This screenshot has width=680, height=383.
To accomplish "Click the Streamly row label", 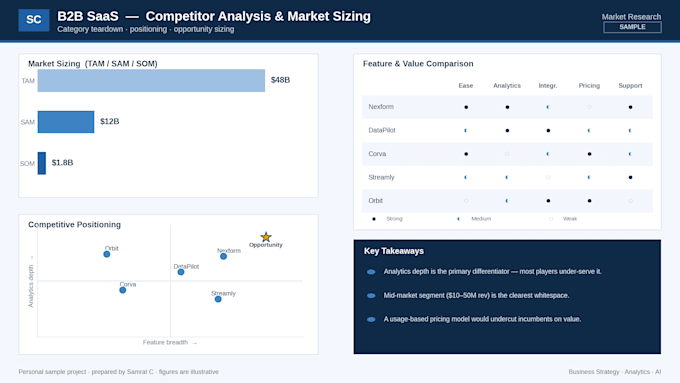I will [382, 177].
